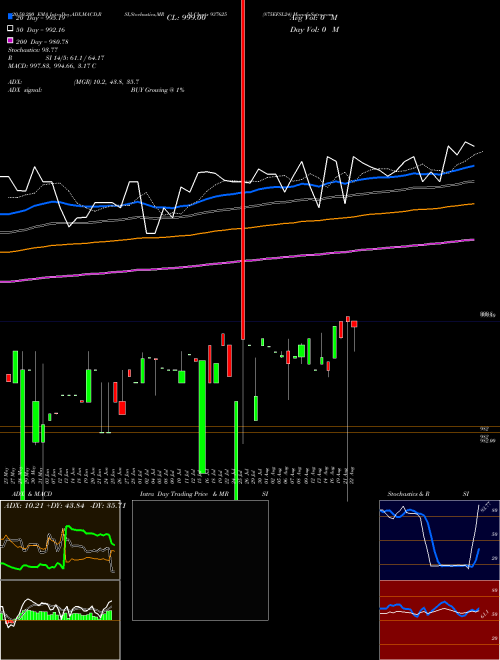The height and width of the screenshot is (660, 500).
Task: Click the 'Avg Vol: 0 M' text
Action: coord(314,18)
